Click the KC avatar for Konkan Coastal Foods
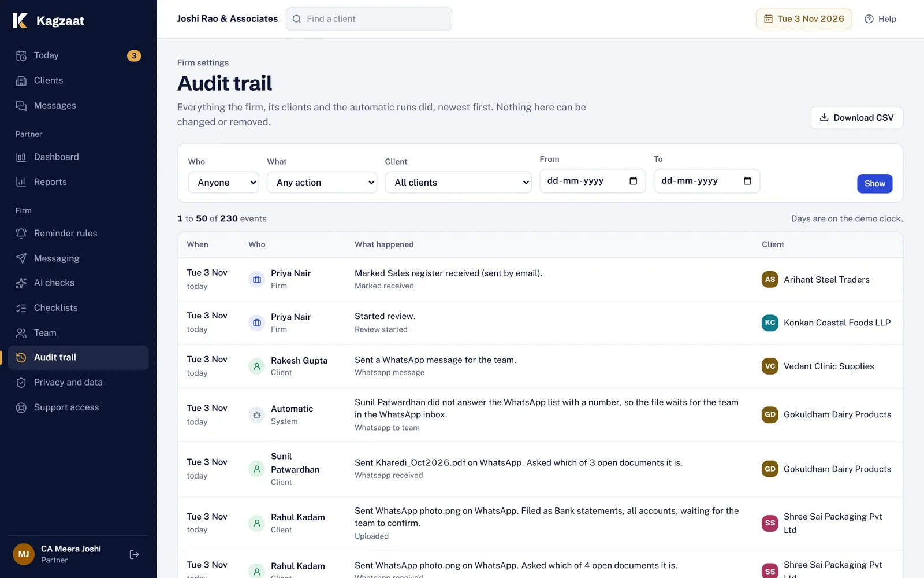This screenshot has width=924, height=578. 770,323
